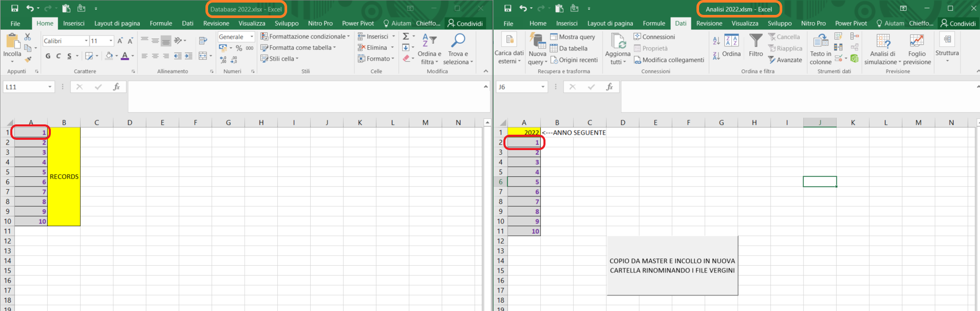This screenshot has height=311, width=980.
Task: Click the Undo icon in Database 2022 window
Action: coord(30,8)
